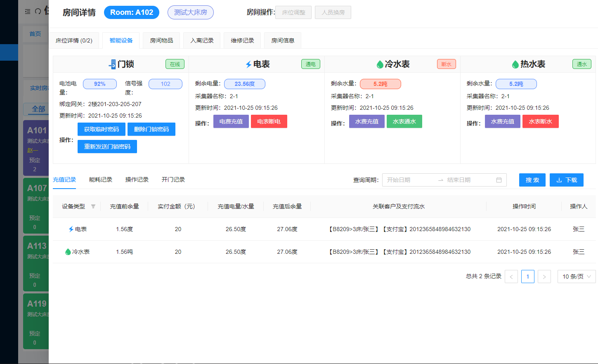Click room card A113 in background list
This screenshot has width=598, height=364.
click(x=36, y=263)
